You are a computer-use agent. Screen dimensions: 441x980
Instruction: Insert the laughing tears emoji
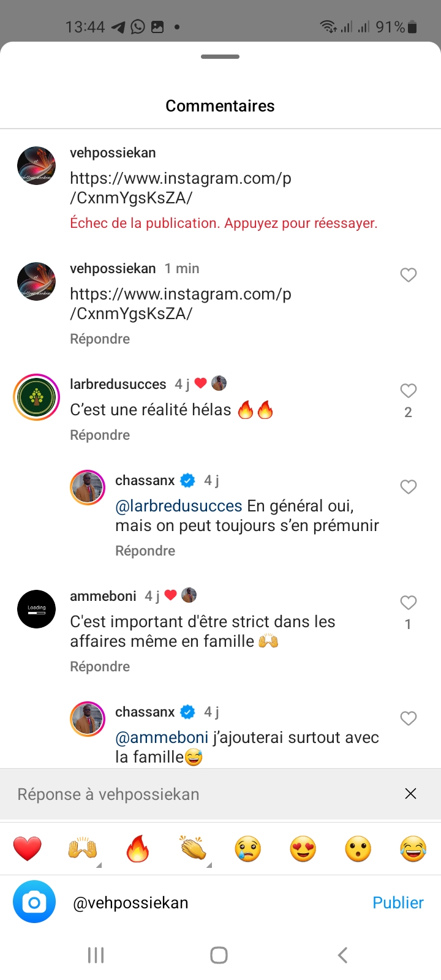click(x=413, y=850)
